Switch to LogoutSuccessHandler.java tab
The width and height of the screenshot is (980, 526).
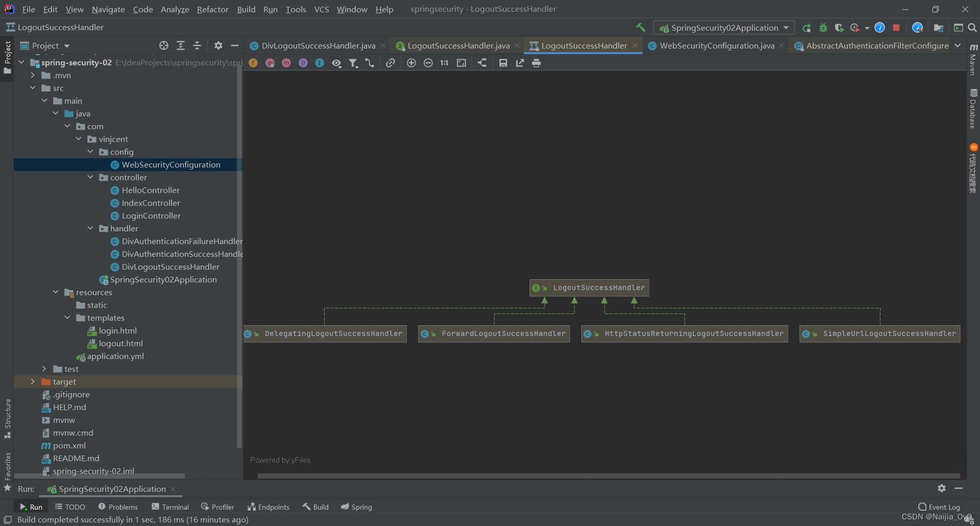458,45
